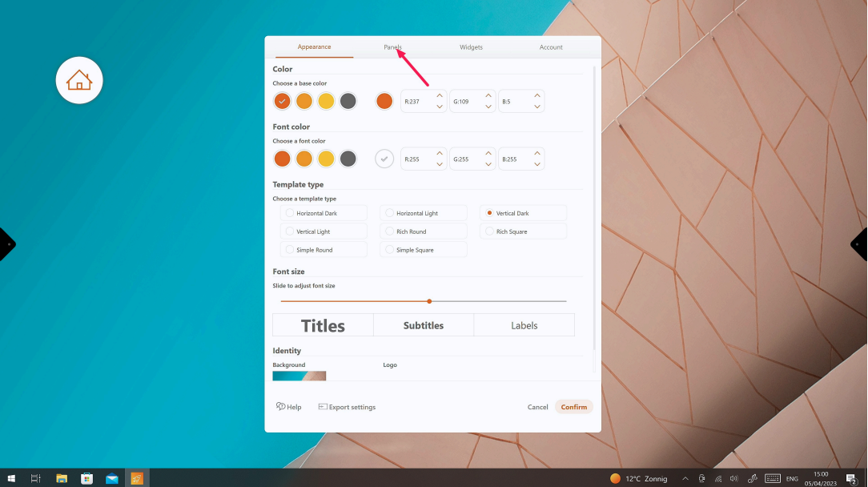
Task: Open File Explorer from the taskbar
Action: point(62,478)
